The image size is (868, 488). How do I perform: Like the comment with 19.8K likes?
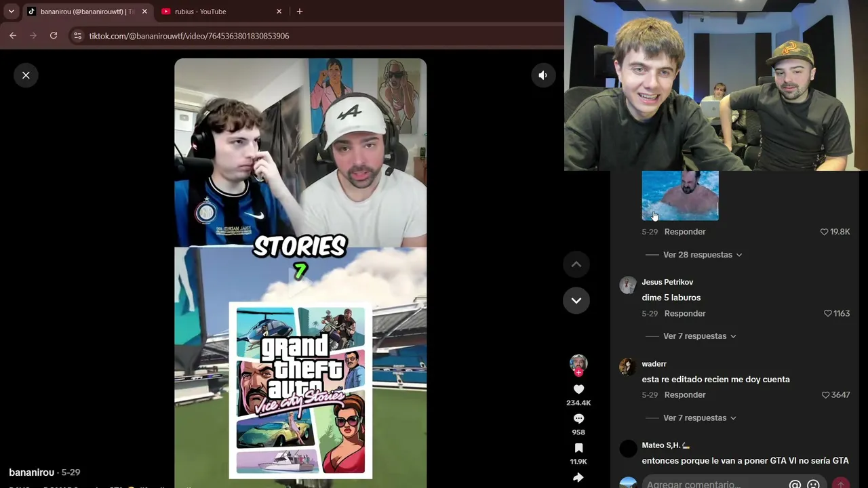[x=825, y=232]
